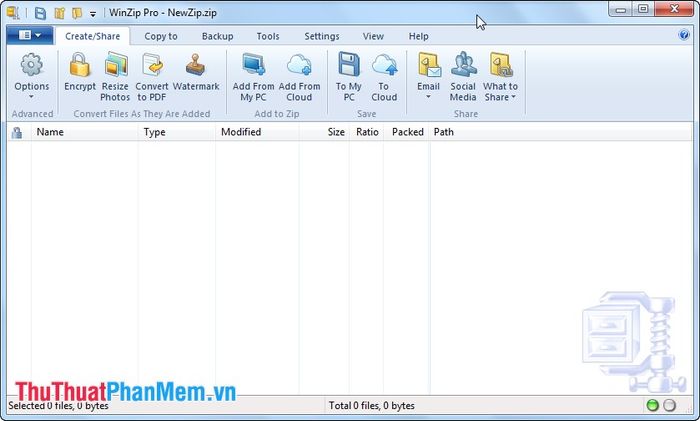Open the Help tab
Image resolution: width=700 pixels, height=421 pixels.
coord(418,36)
